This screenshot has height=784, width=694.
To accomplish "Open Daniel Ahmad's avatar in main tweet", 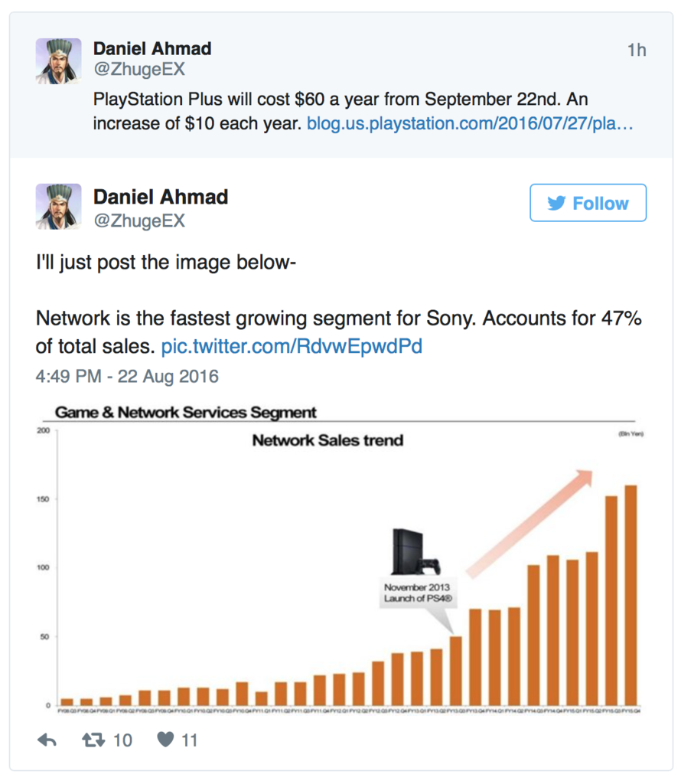I will (58, 207).
